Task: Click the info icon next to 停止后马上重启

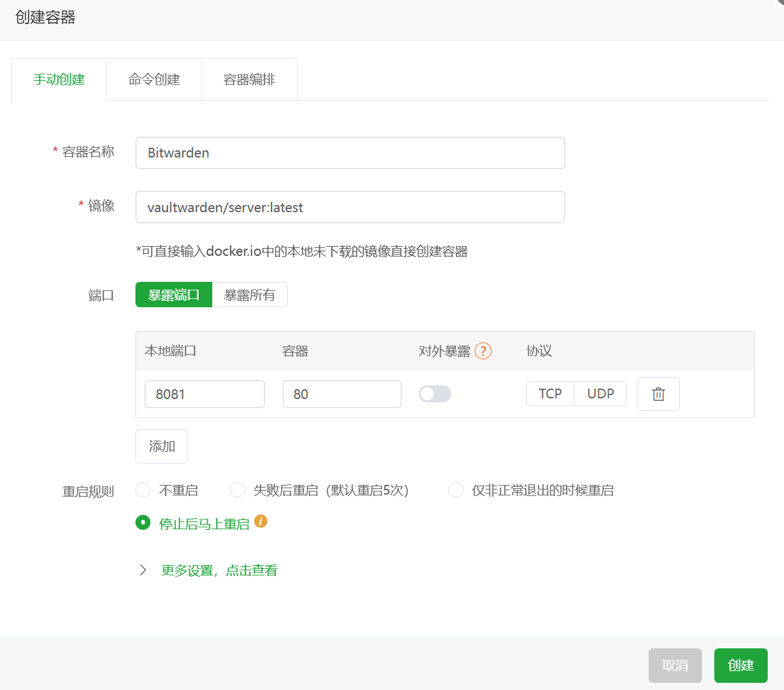Action: 262,522
